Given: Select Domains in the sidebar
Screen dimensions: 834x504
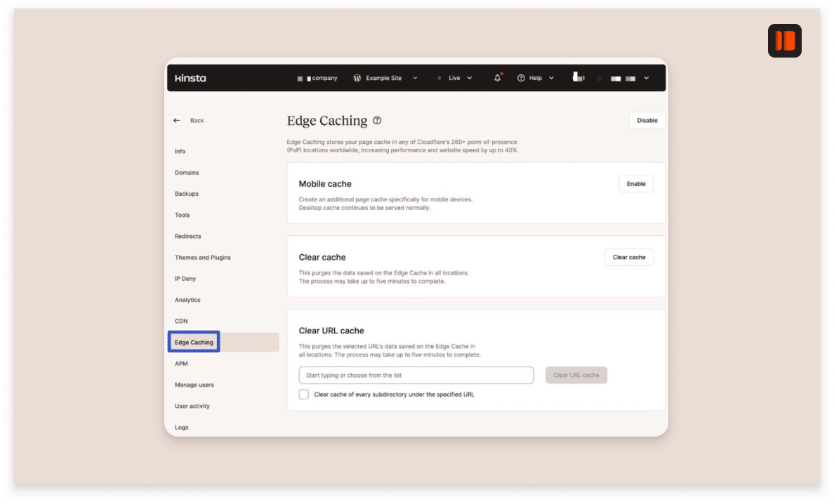Looking at the screenshot, I should [x=187, y=173].
